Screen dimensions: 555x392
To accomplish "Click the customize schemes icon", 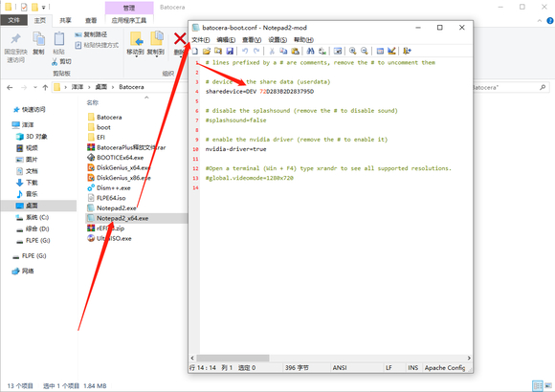I will [391, 52].
